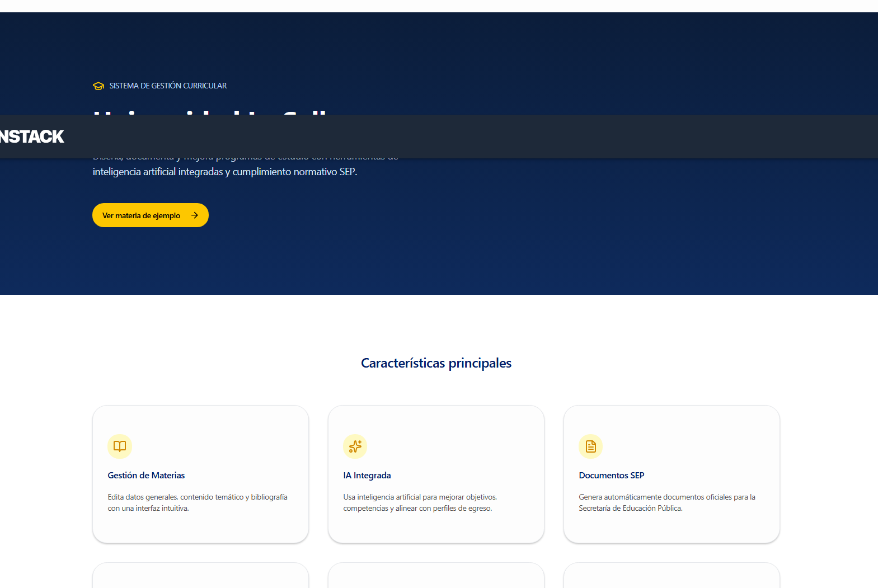Click the hero text about cumplimiento normativo SEP
Image resolution: width=878 pixels, height=588 pixels.
[224, 172]
